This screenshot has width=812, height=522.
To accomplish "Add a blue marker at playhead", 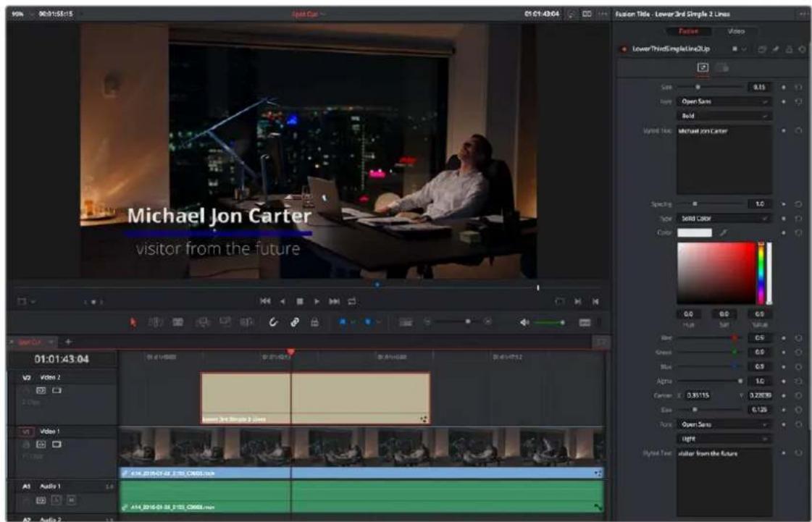I will pos(368,322).
